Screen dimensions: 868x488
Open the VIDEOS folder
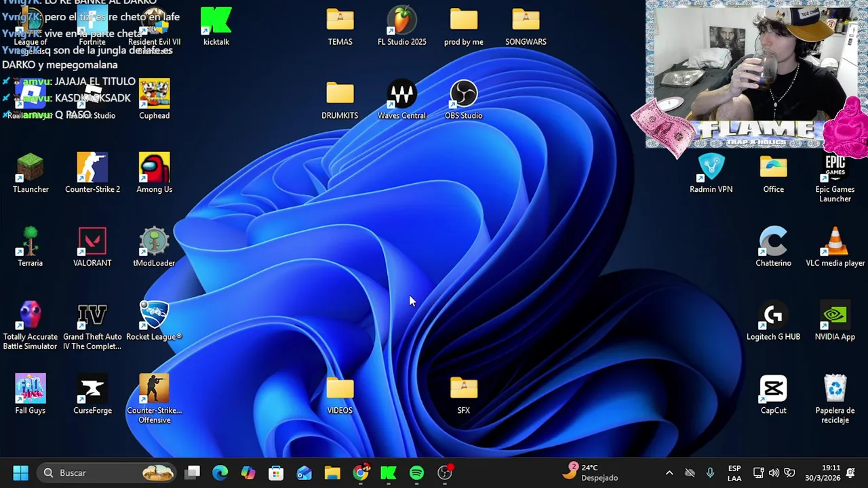click(340, 395)
